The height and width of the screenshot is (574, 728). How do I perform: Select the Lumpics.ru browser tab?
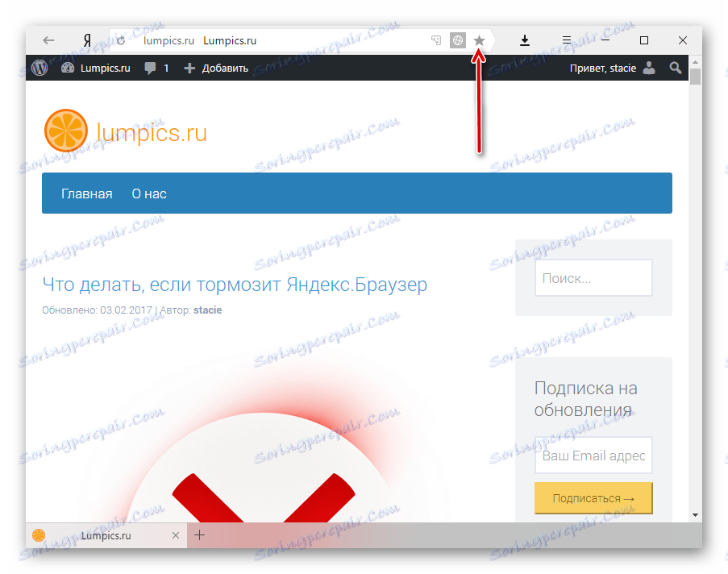[x=106, y=535]
